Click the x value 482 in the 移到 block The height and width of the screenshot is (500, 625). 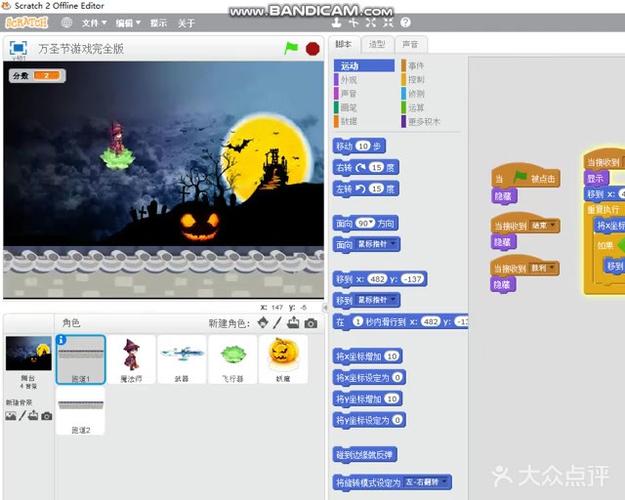pyautogui.click(x=377, y=279)
